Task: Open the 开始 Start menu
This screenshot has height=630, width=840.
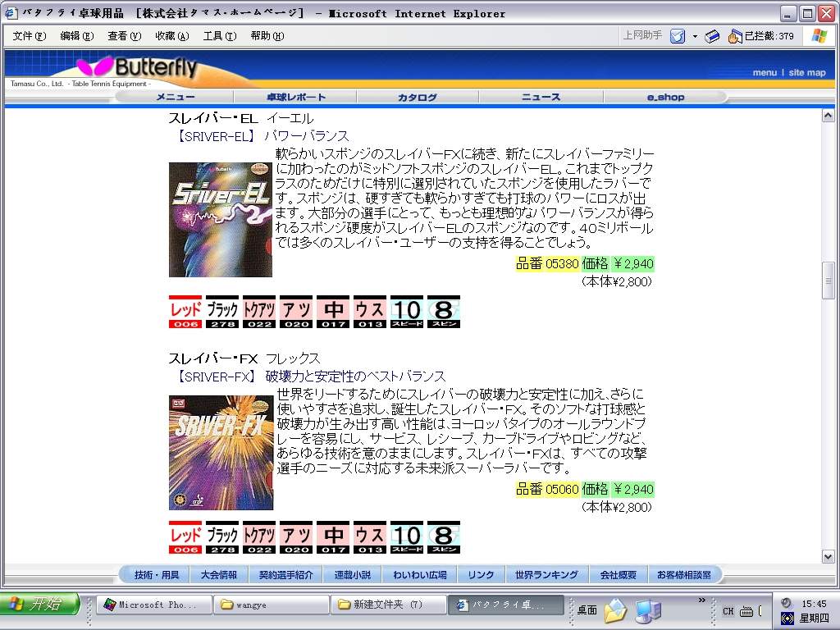Action: tap(39, 605)
